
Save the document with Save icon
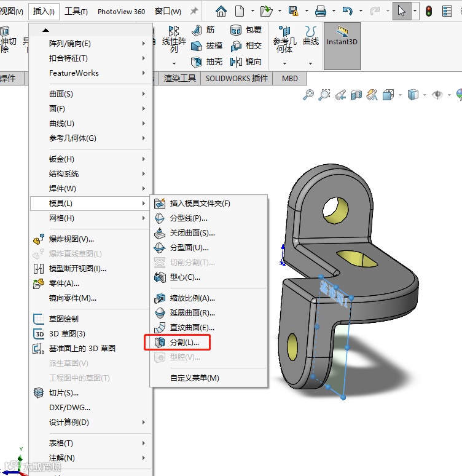pos(293,11)
